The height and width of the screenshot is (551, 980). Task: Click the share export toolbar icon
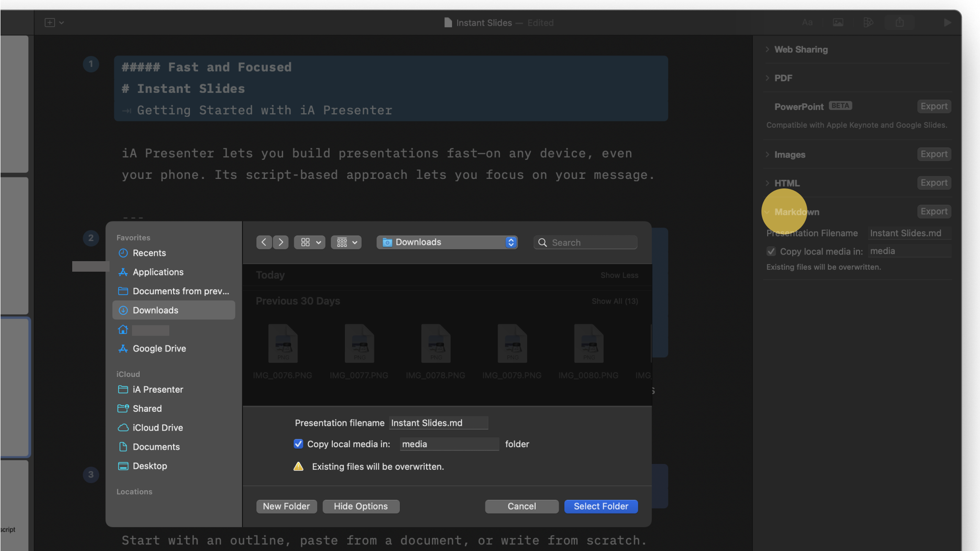[900, 22]
